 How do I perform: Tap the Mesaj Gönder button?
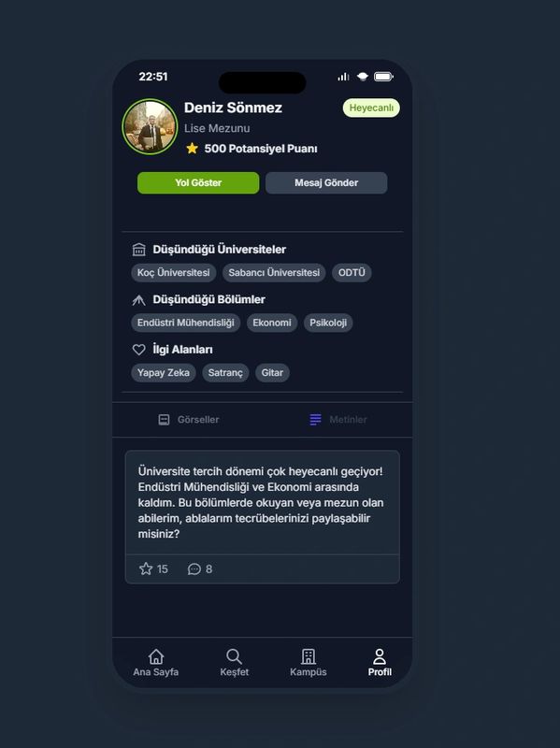coord(326,182)
